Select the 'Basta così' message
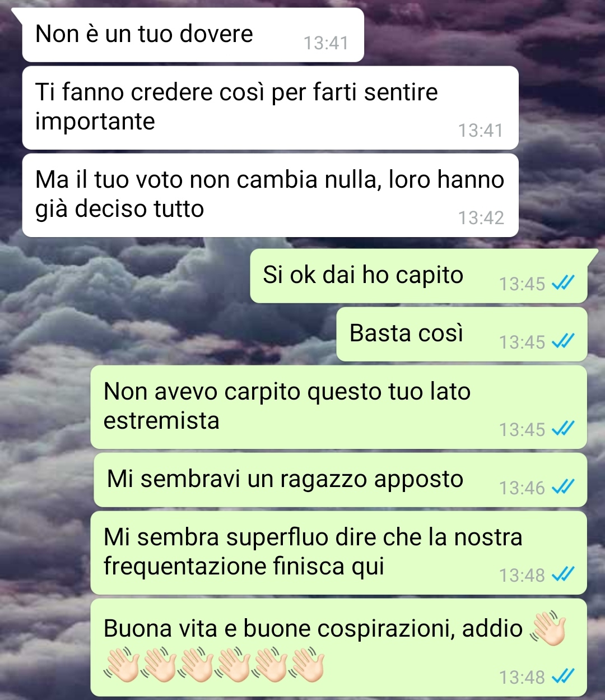Screen dimensions: 605x700 click(462, 334)
